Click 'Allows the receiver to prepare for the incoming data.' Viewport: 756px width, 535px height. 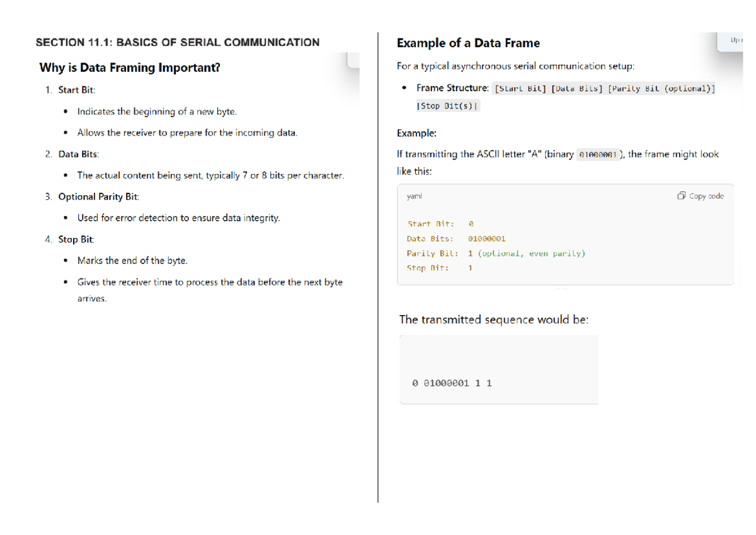[187, 133]
